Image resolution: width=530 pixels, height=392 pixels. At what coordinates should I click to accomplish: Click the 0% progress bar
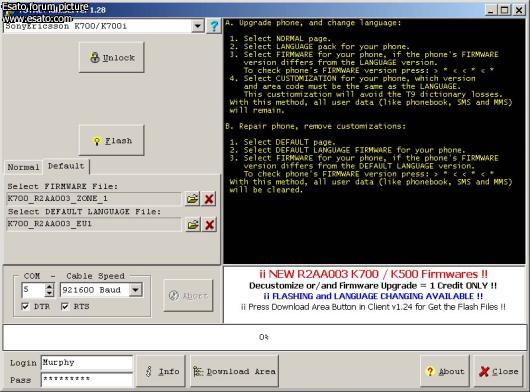coord(265,337)
